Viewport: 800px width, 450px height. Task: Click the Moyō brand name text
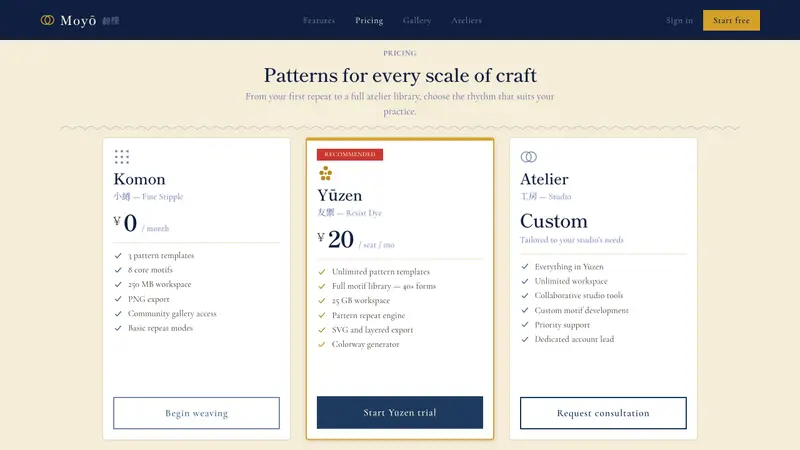click(78, 20)
